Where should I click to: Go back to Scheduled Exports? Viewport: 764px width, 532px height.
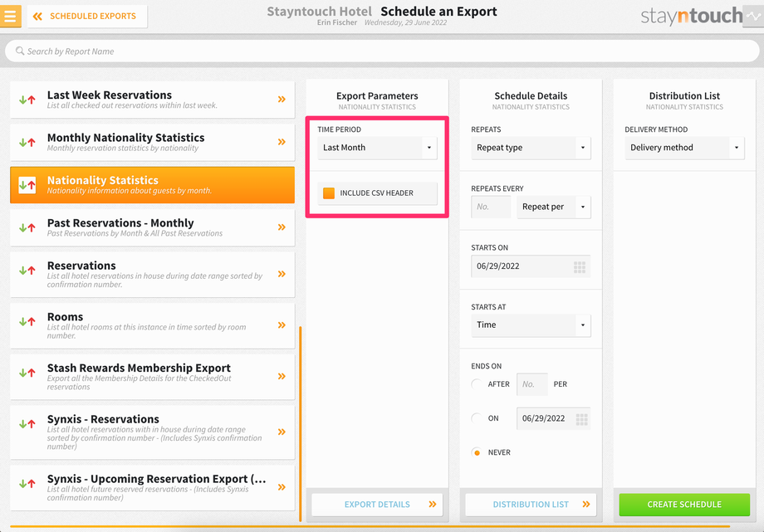click(x=87, y=16)
